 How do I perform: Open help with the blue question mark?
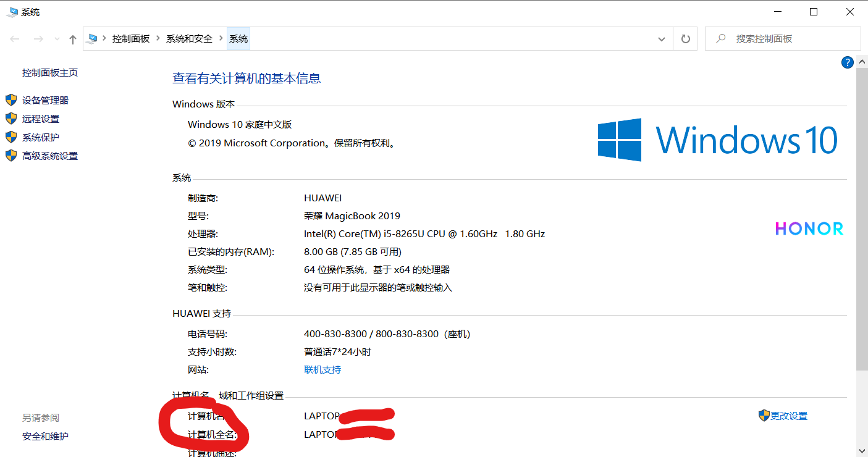click(x=848, y=62)
